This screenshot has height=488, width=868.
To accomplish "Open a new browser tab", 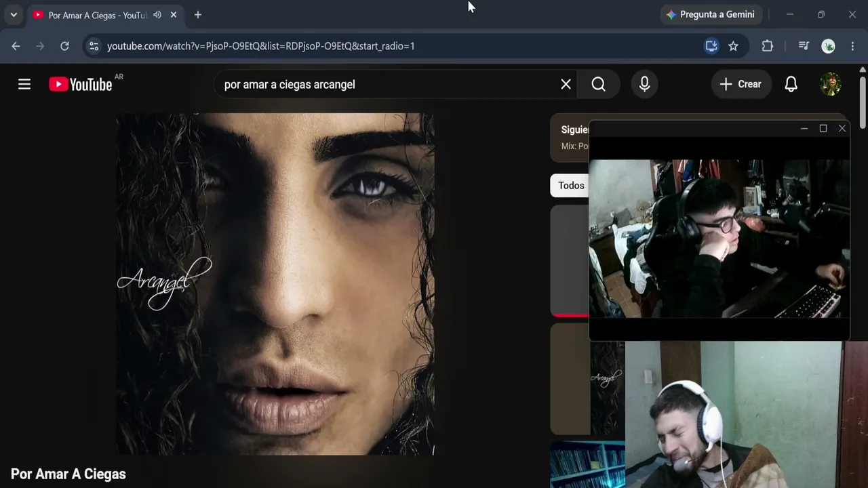I will (x=198, y=15).
